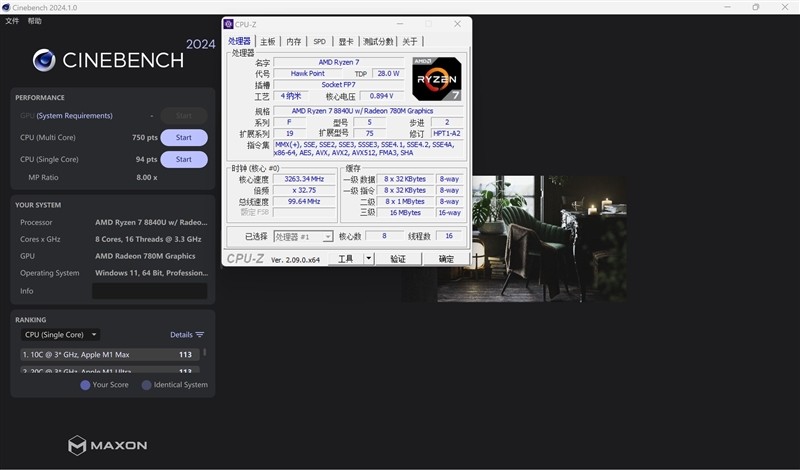This screenshot has height=470, width=800.
Task: Switch to the 内存 tab in CPU-Z
Action: pyautogui.click(x=293, y=41)
